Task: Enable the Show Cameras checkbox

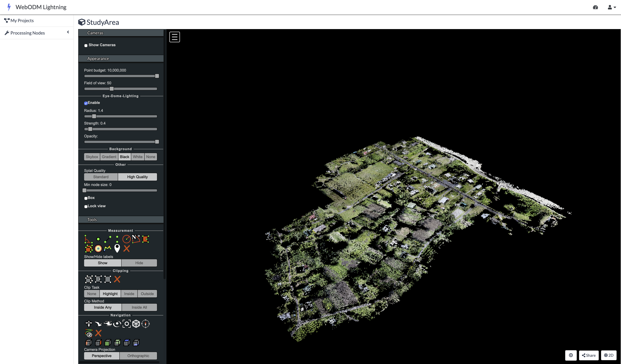Action: (x=86, y=45)
